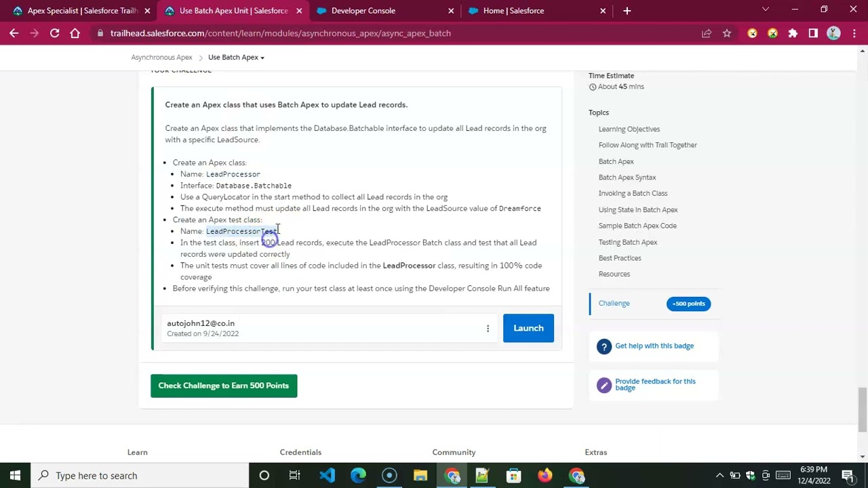Open File Explorer from the taskbar
The height and width of the screenshot is (488, 868).
click(420, 476)
